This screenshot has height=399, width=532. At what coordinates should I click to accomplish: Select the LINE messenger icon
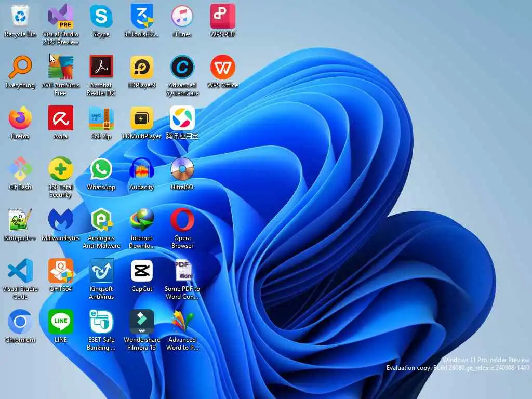pos(60,322)
